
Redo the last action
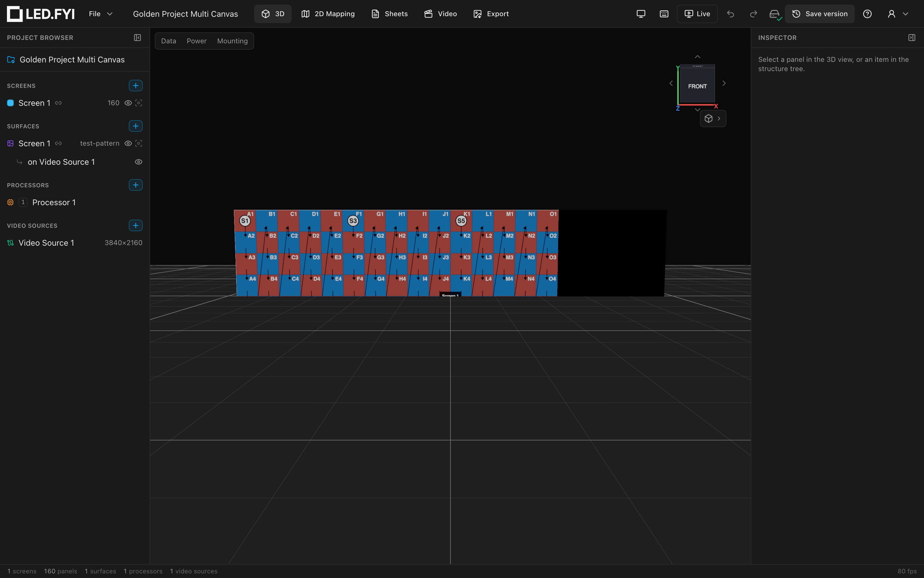[x=753, y=14]
